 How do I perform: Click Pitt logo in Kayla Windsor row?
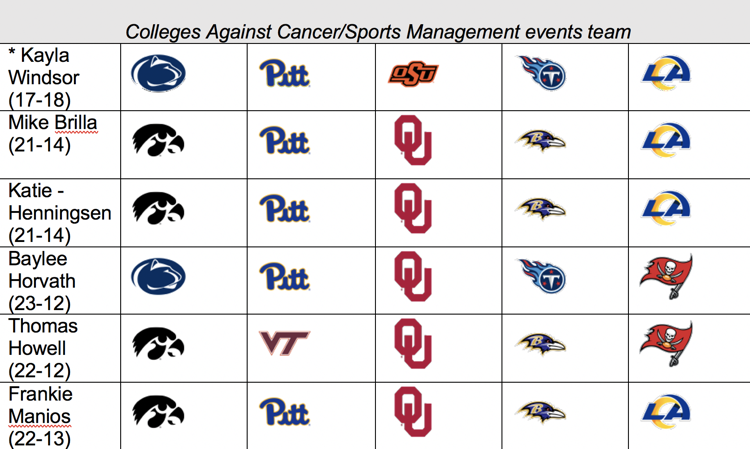[285, 73]
